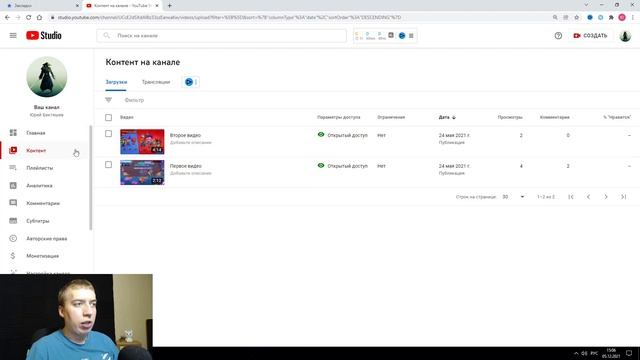Image resolution: width=640 pixels, height=360 pixels.
Task: Click the green eye visibility icon of Первое видео
Action: [321, 165]
